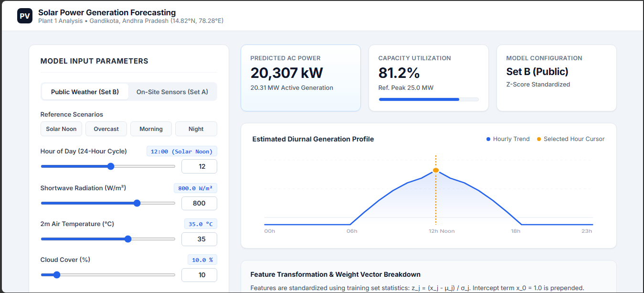
Task: Focus the Hour of Day number field
Action: click(199, 166)
